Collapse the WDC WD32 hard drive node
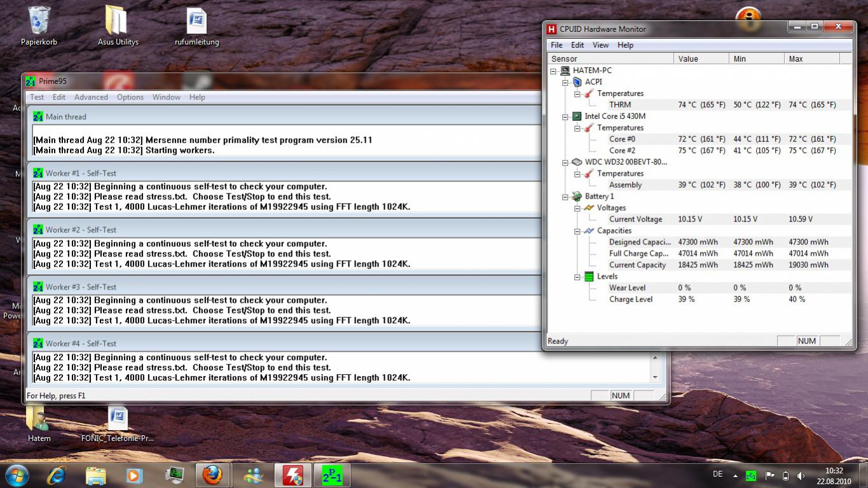Screen dimensions: 868x488 [x=565, y=162]
